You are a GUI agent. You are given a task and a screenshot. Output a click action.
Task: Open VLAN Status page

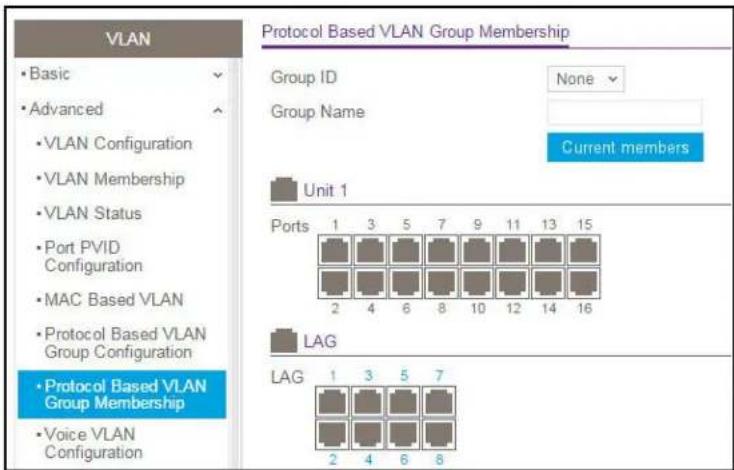point(93,213)
